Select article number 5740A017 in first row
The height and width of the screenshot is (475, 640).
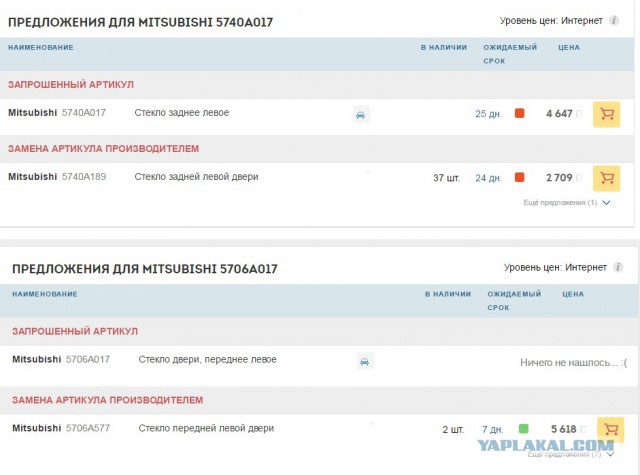[84, 113]
